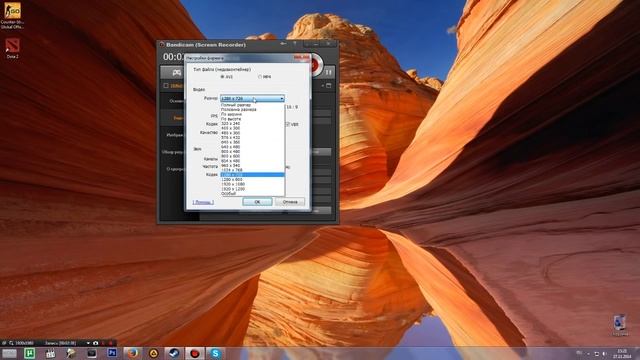
Task: Pick 1920 x 1200 in the size list
Action: pos(252,189)
